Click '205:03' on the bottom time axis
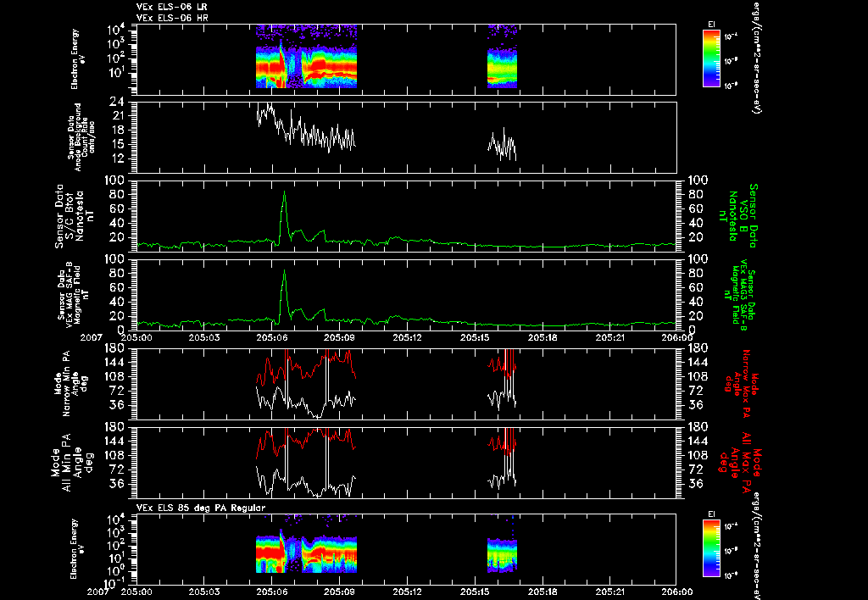This screenshot has height=600, width=868. click(204, 592)
